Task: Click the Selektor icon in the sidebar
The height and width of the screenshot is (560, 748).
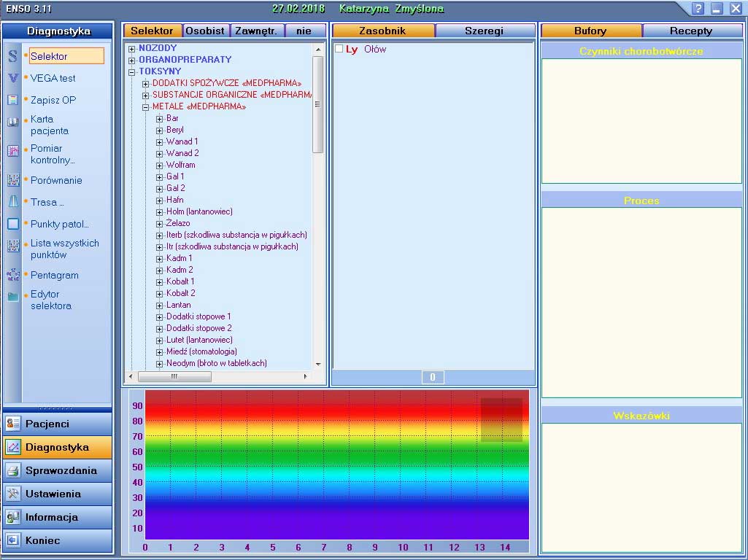Action: tap(13, 56)
